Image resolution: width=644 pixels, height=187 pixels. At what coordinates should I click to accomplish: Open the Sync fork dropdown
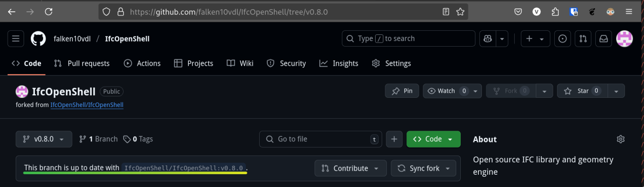pos(423,168)
